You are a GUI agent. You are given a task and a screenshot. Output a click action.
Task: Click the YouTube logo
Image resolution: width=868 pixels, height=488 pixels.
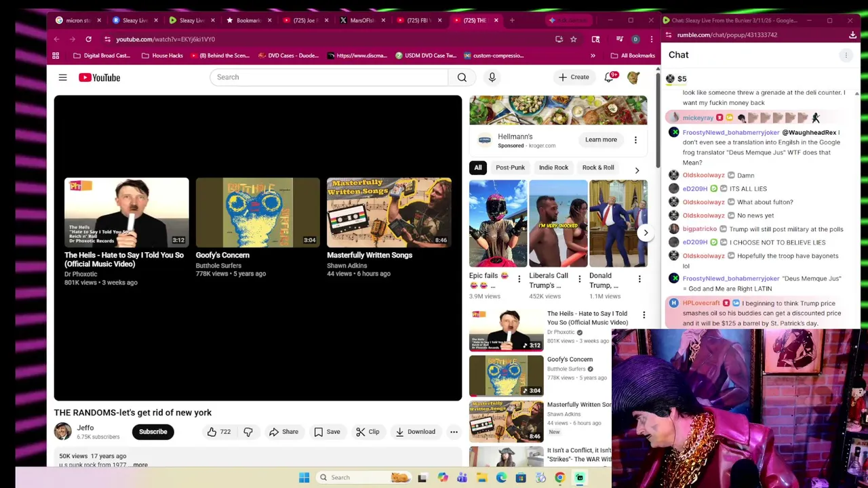point(99,77)
